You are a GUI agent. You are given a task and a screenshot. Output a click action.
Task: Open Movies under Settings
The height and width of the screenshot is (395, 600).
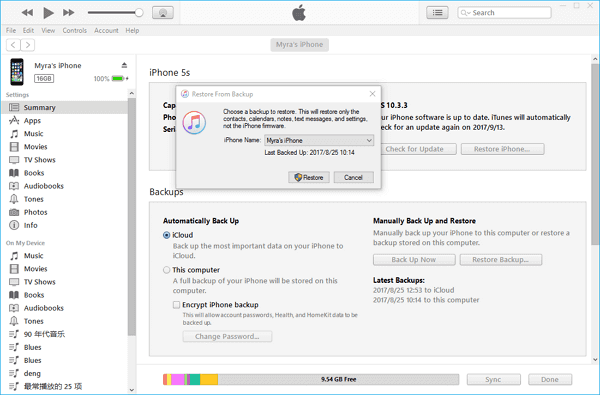[65, 147]
